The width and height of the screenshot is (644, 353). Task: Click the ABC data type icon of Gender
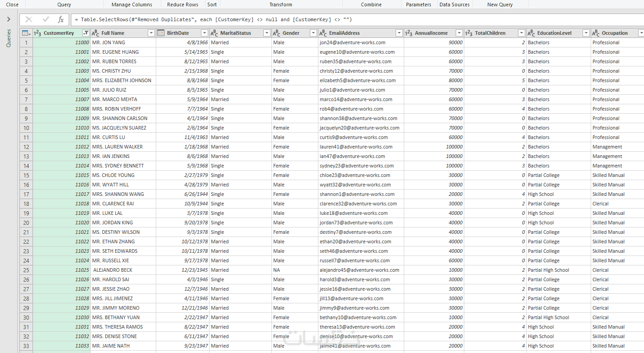click(277, 33)
